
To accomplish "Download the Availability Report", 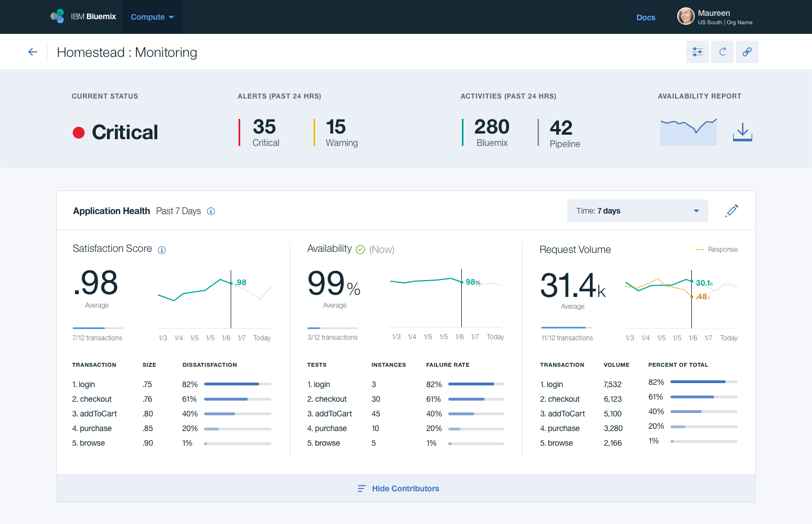I will (x=742, y=131).
